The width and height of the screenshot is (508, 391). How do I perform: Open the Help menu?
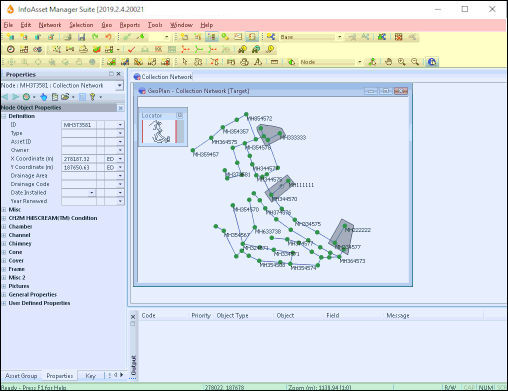(207, 25)
